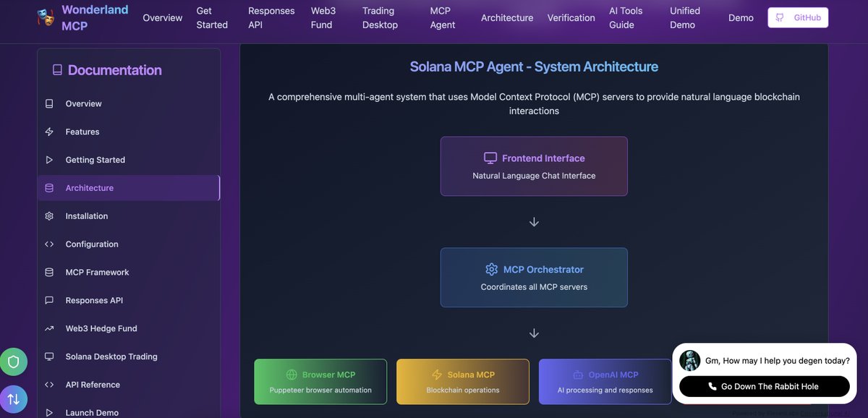
Task: Click the Browser MCP card title
Action: click(x=328, y=375)
